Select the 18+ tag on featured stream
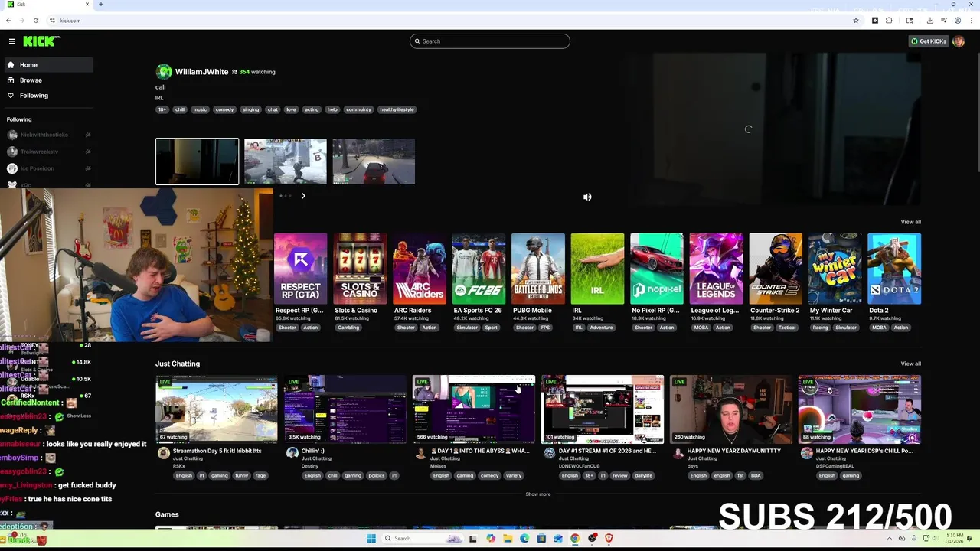The height and width of the screenshot is (551, 980). pos(162,109)
